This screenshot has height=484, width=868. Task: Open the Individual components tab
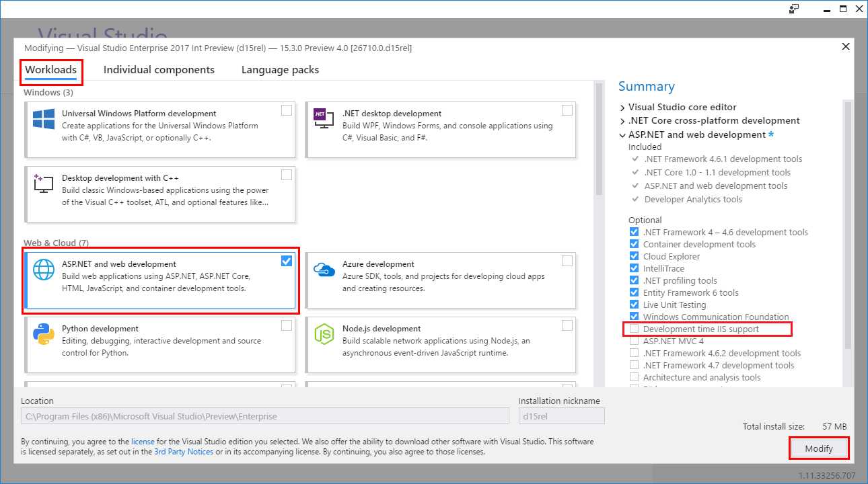[159, 70]
